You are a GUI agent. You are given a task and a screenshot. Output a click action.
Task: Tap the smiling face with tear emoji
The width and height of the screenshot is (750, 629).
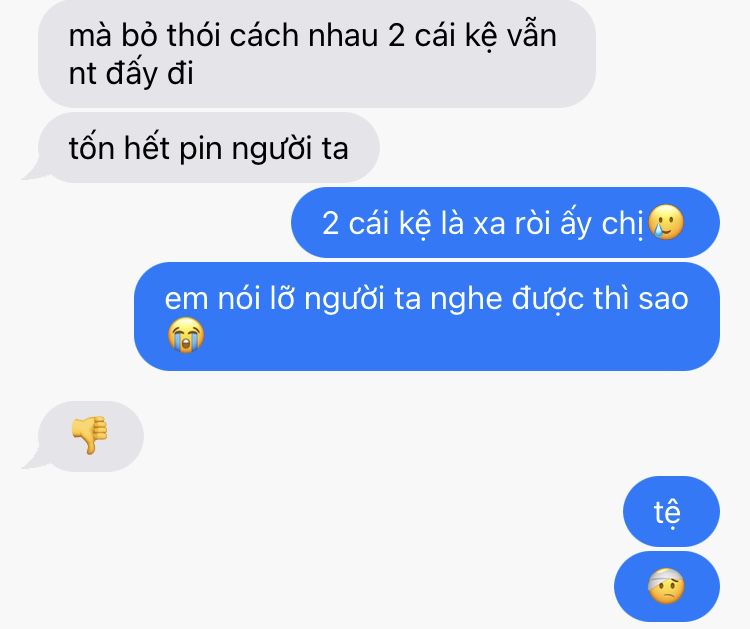click(x=666, y=222)
